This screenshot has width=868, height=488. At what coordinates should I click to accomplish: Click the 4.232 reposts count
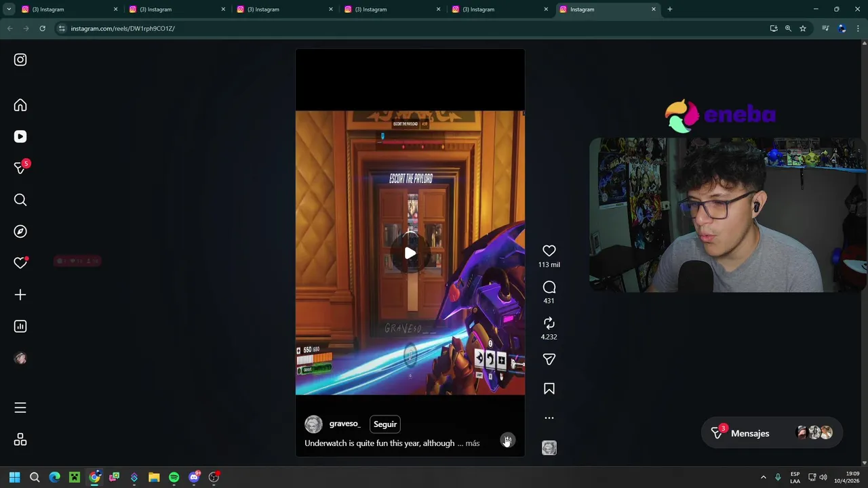[x=549, y=337]
